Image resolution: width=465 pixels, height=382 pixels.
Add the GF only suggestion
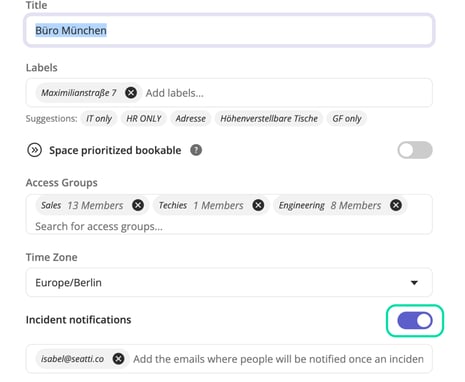point(347,119)
